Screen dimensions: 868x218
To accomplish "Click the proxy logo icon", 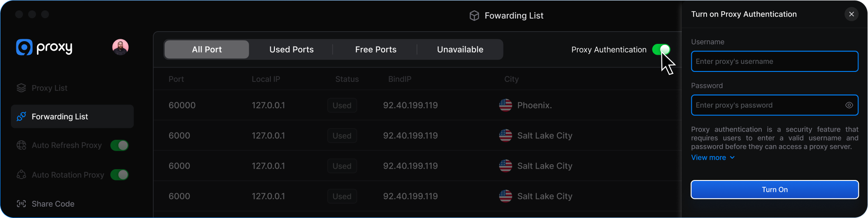I will tap(24, 47).
